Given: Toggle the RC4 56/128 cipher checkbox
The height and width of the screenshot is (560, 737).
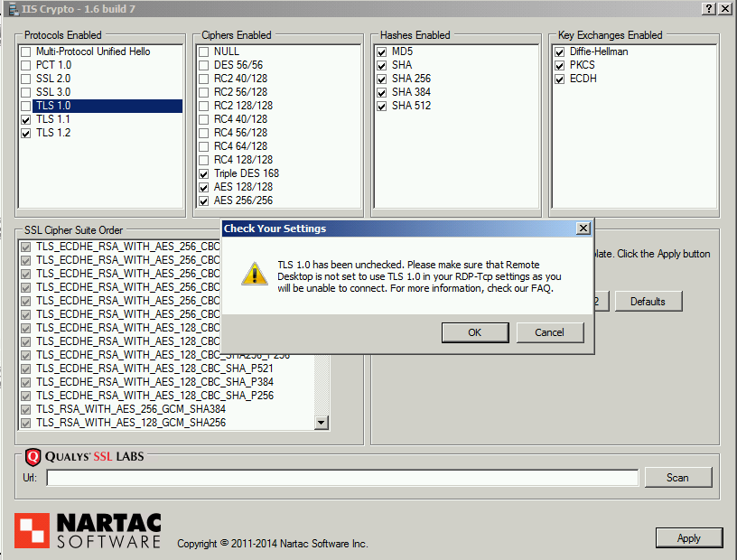Looking at the screenshot, I should 203,134.
